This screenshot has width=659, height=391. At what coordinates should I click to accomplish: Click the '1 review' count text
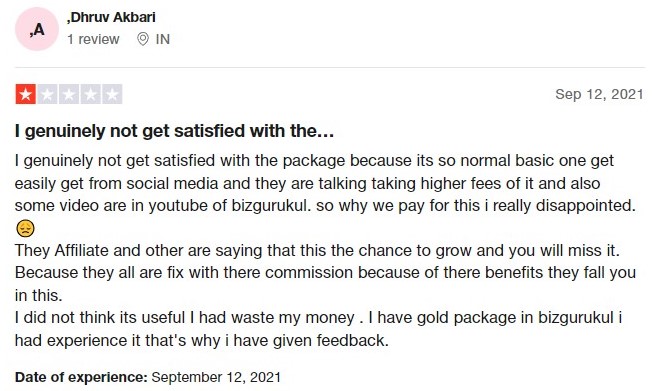click(x=93, y=39)
